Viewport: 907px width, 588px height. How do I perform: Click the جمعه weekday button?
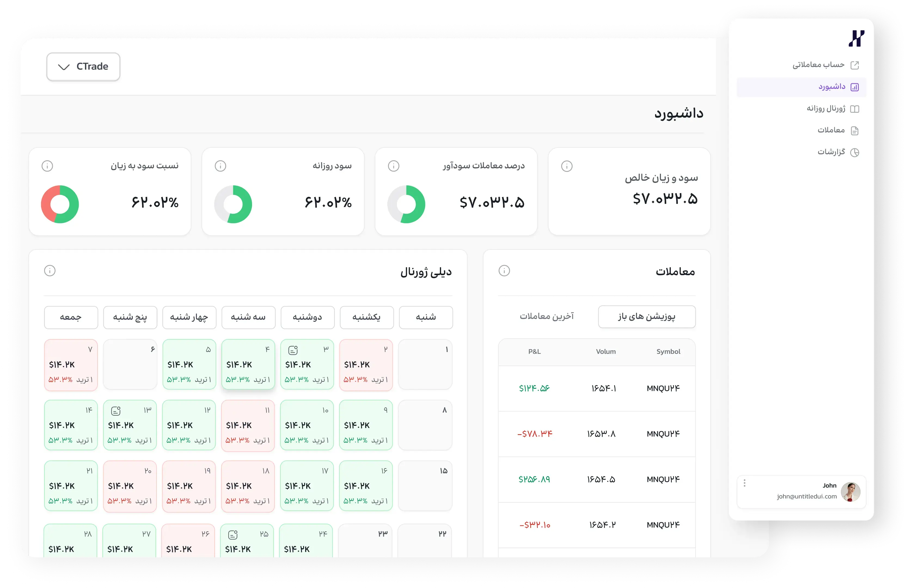(x=71, y=317)
